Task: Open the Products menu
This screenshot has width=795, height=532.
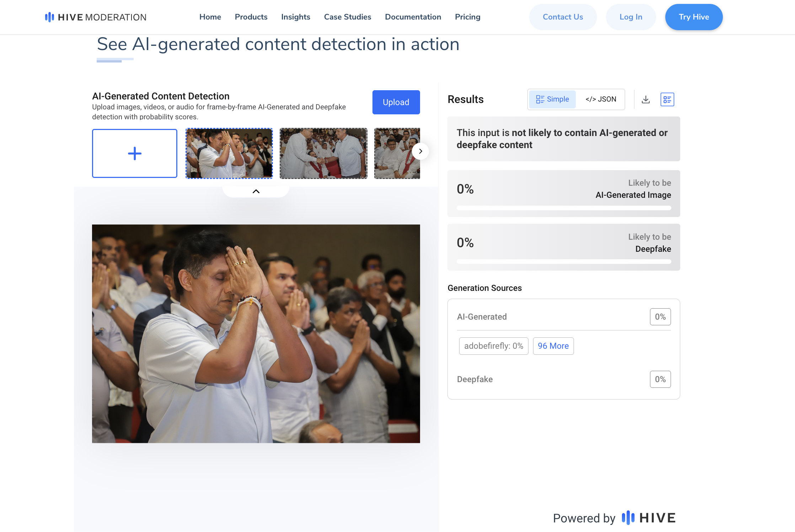Action: tap(251, 17)
